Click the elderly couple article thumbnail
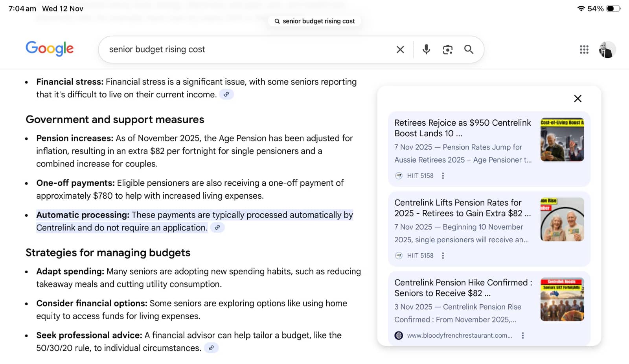This screenshot has height=364, width=629. click(x=562, y=219)
